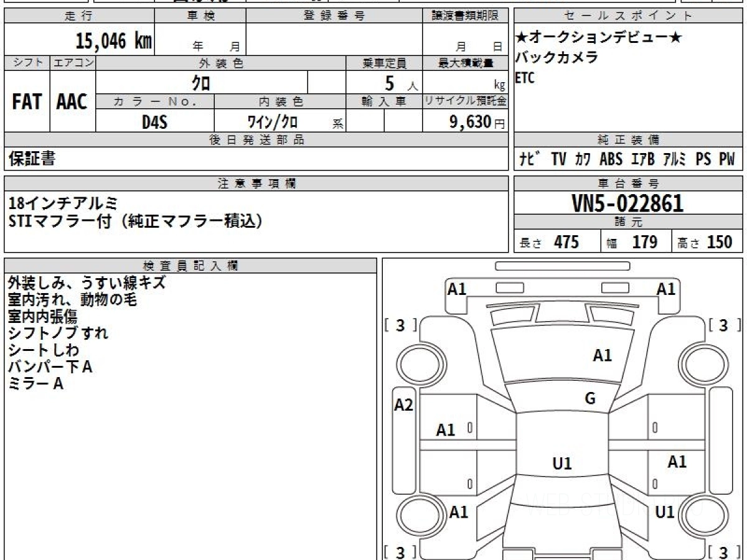747x560 pixels.
Task: Click the 外装色 header
Action: point(221,63)
